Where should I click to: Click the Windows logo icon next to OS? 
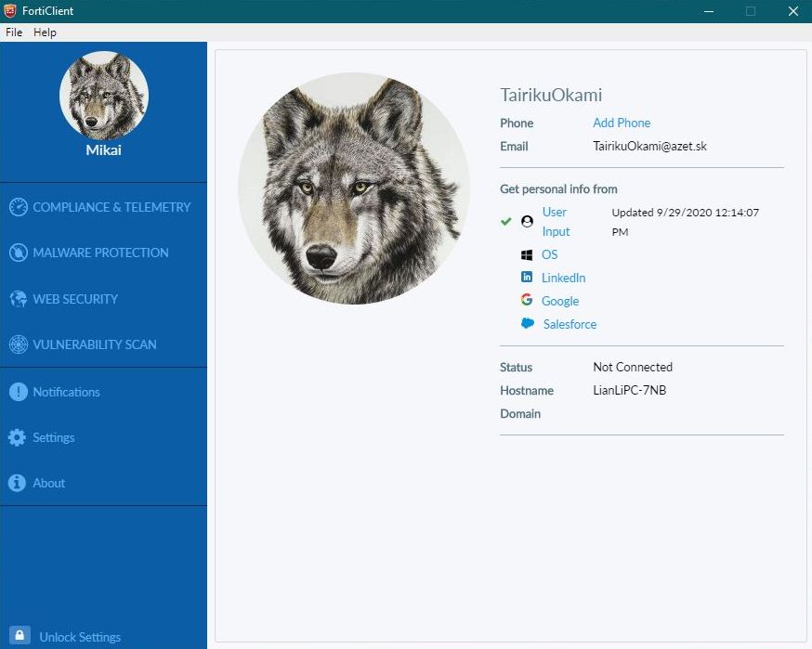[527, 254]
